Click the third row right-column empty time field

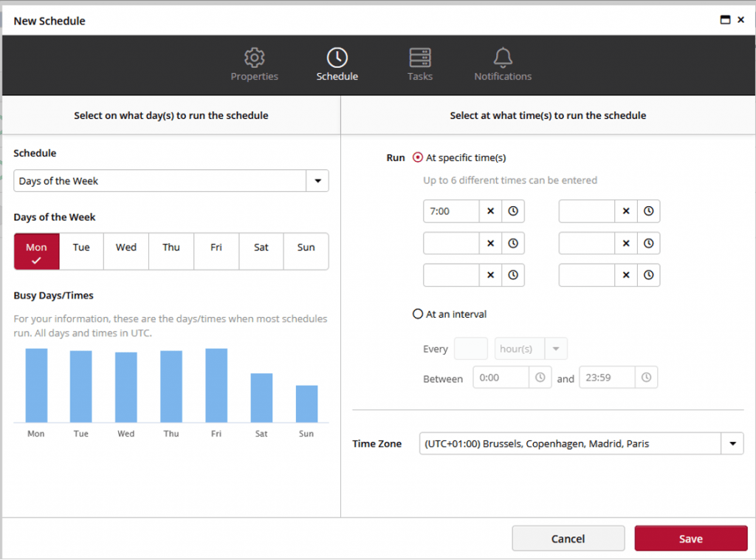tap(587, 275)
